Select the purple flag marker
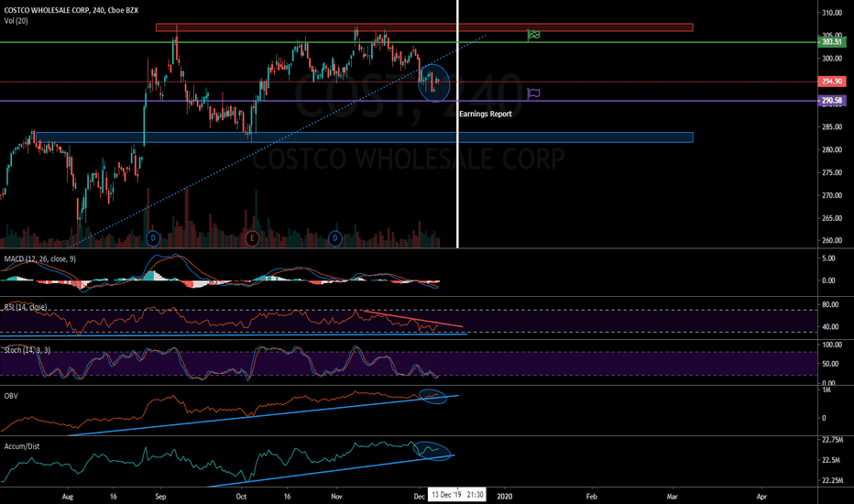The height and width of the screenshot is (504, 854). pos(533,93)
